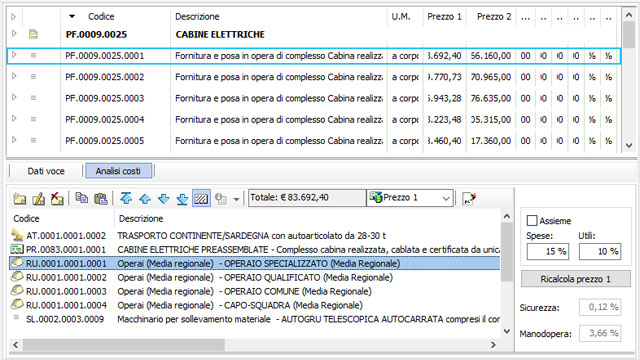The width and height of the screenshot is (640, 360).
Task: Move item to top with double-bar up arrow
Action: [126, 199]
